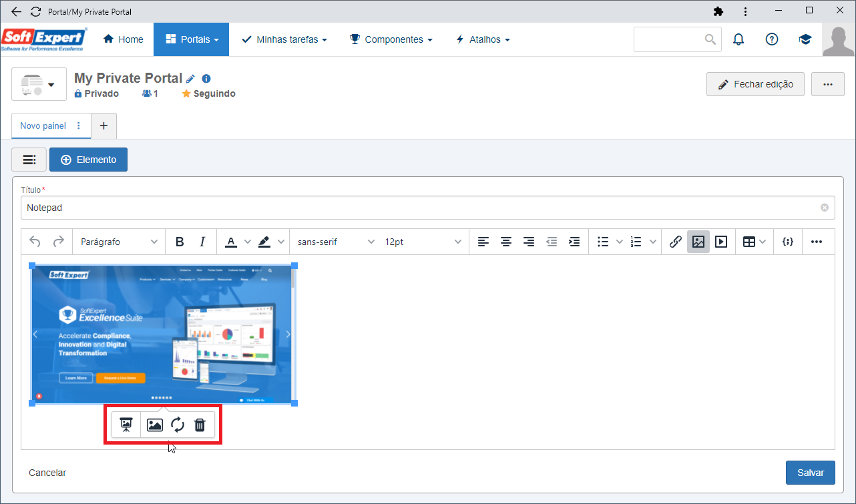Image resolution: width=856 pixels, height=504 pixels.
Task: Click the search magnifier icon
Action: pyautogui.click(x=710, y=39)
